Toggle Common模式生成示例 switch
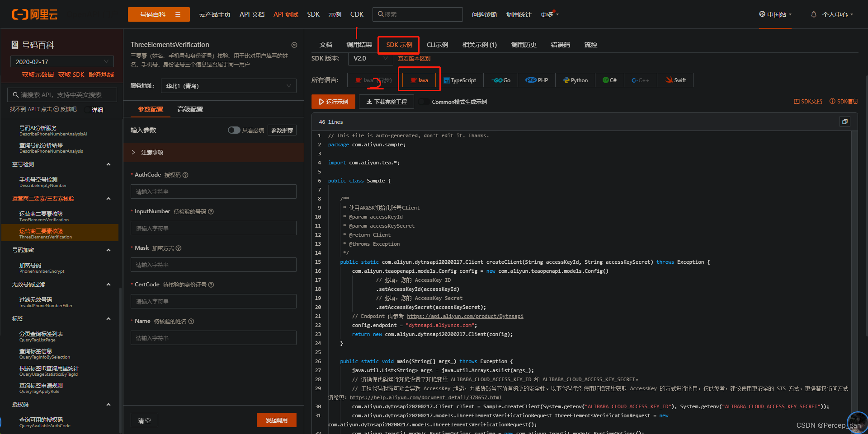The width and height of the screenshot is (868, 434). pyautogui.click(x=424, y=102)
